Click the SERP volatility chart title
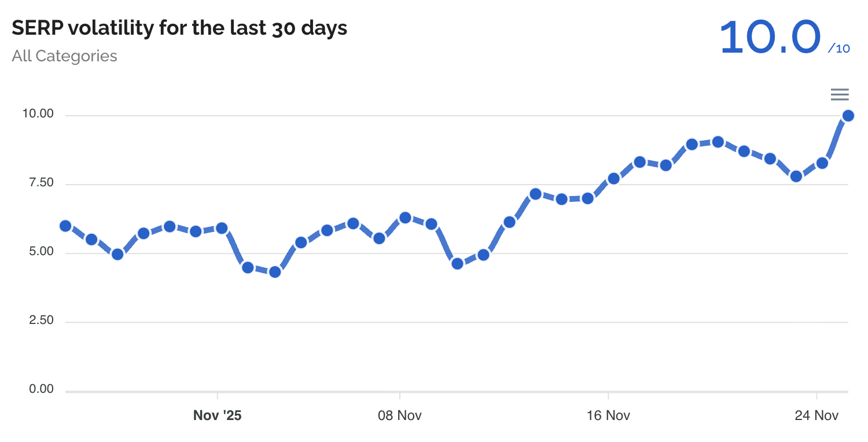868x442 pixels. click(179, 28)
